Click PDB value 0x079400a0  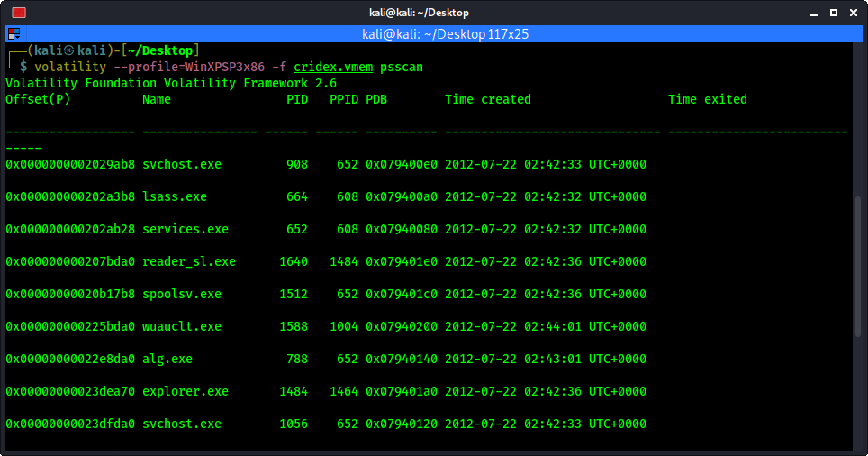(402, 196)
